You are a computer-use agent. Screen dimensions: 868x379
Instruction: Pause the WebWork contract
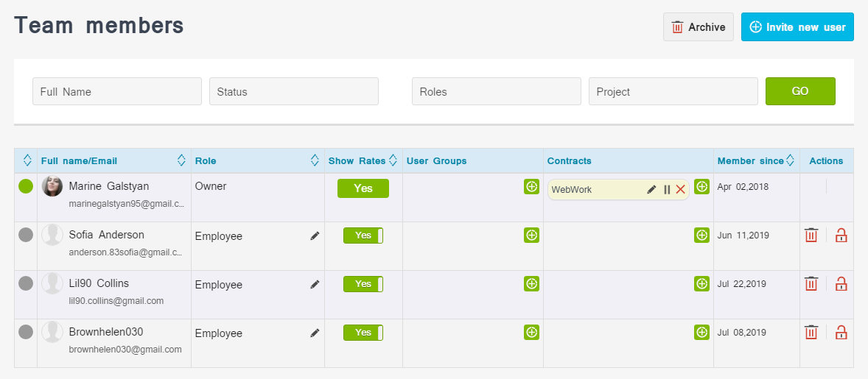pyautogui.click(x=667, y=190)
